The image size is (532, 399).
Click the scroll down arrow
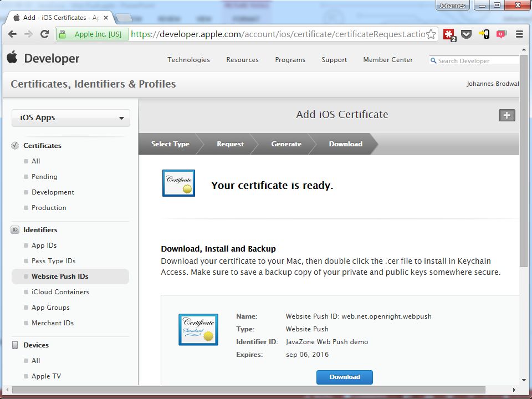[x=524, y=380]
